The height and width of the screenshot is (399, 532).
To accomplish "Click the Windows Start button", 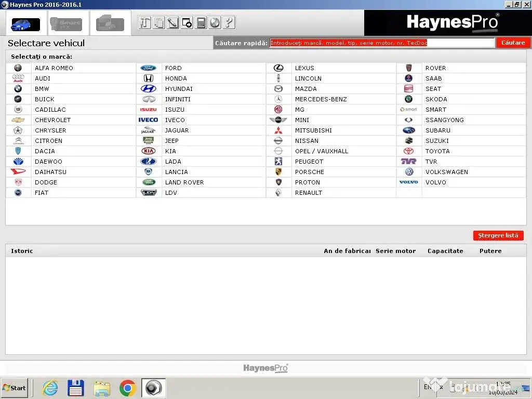I will click(15, 388).
